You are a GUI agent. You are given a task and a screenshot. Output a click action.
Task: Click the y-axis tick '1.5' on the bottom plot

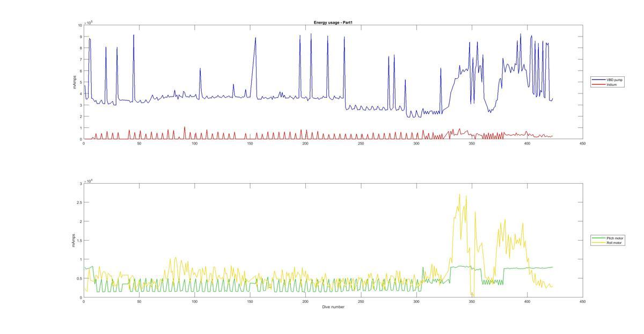79,241
